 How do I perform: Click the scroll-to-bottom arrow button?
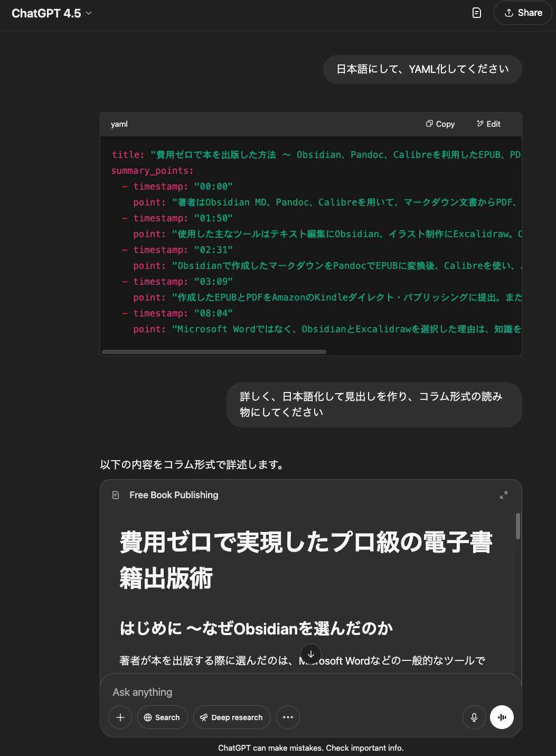(x=310, y=654)
